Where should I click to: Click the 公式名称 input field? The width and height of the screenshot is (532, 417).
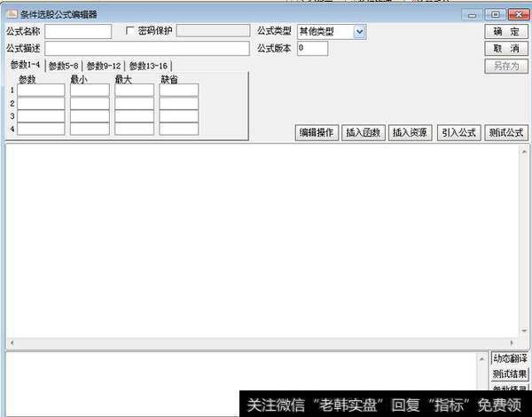pyautogui.click(x=78, y=31)
